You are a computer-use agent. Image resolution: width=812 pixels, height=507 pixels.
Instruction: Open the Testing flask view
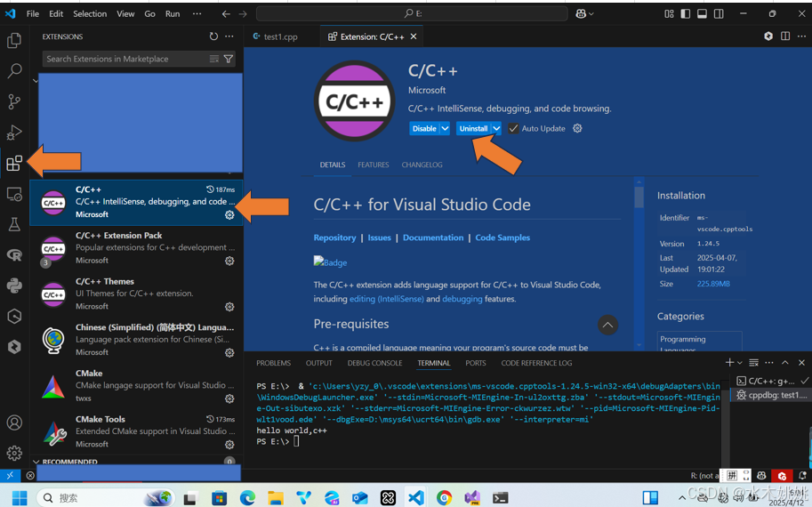[x=14, y=224]
